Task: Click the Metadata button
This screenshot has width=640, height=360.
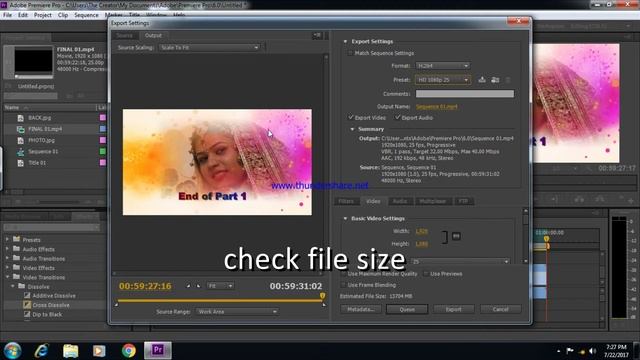Action: 361,309
